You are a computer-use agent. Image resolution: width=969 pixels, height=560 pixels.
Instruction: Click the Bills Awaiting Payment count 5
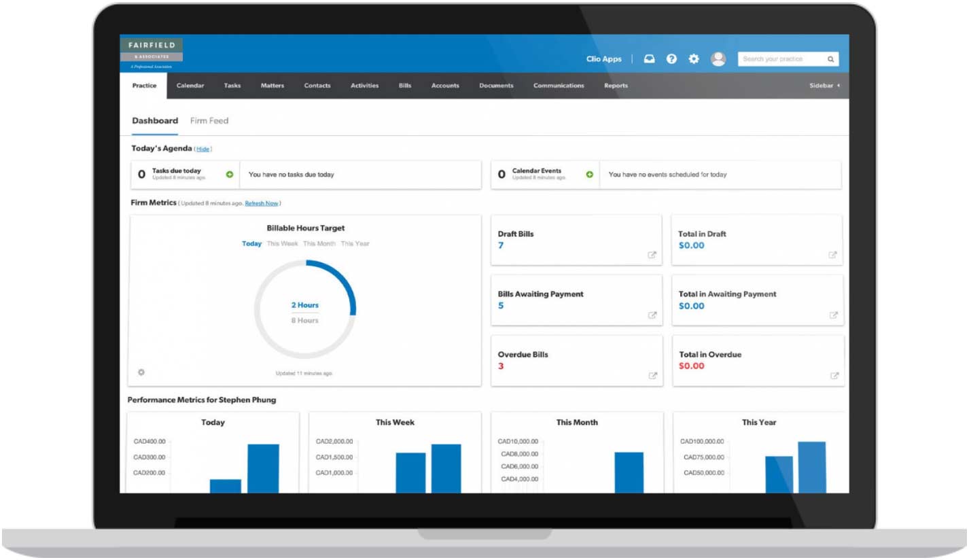pos(501,306)
